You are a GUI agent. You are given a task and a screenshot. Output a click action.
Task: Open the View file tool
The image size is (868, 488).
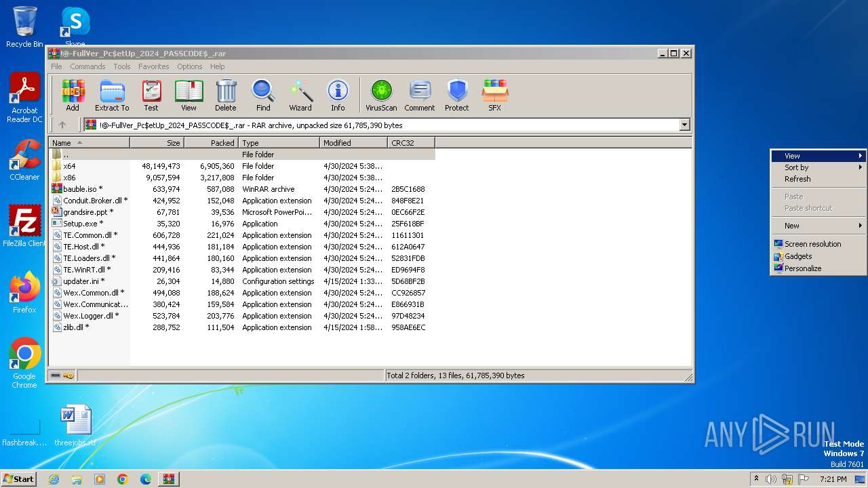coord(189,95)
